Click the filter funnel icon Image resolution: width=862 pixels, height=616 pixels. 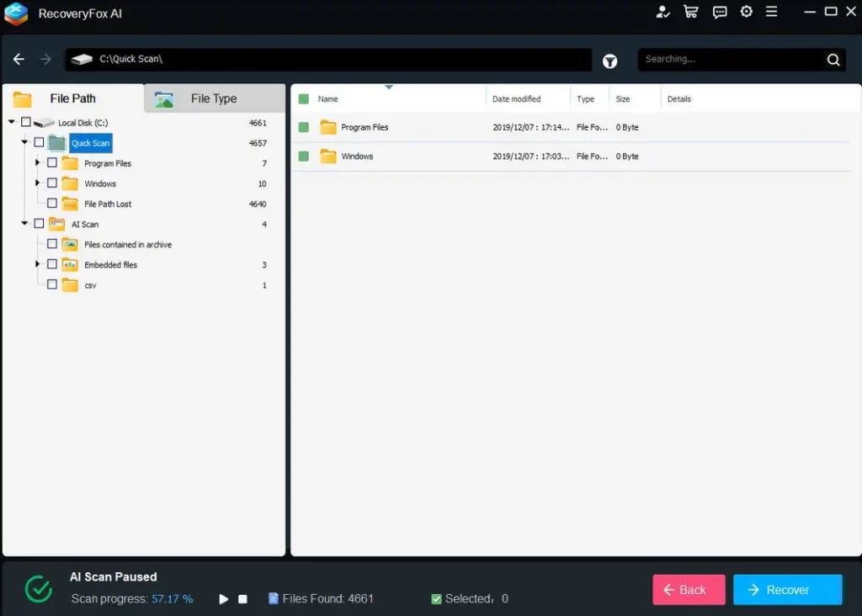(x=610, y=61)
